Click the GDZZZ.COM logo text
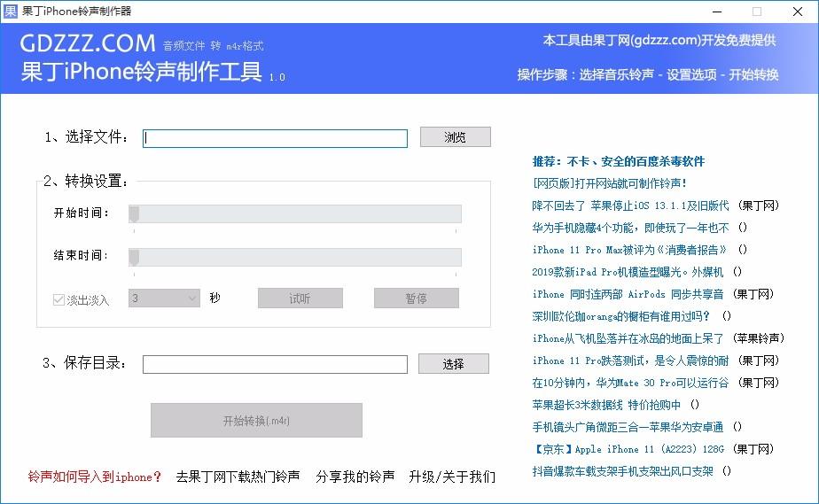 (88, 43)
